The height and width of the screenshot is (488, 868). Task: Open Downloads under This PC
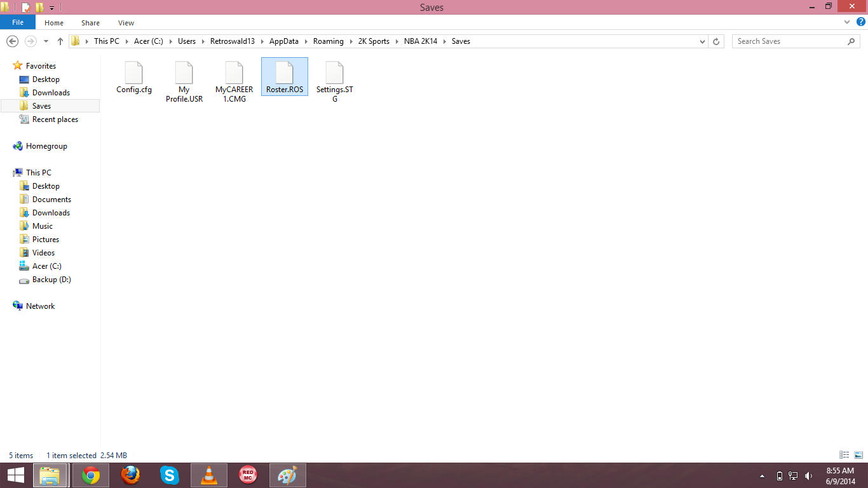point(51,213)
